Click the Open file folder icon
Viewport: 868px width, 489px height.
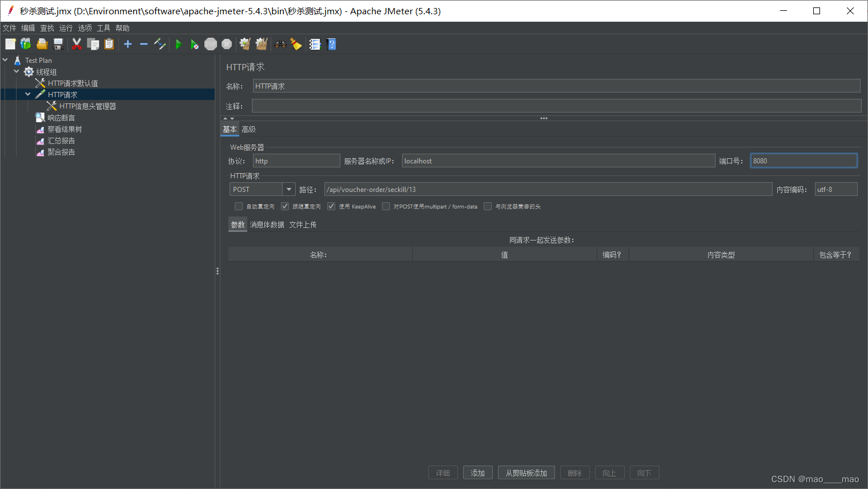pyautogui.click(x=42, y=44)
